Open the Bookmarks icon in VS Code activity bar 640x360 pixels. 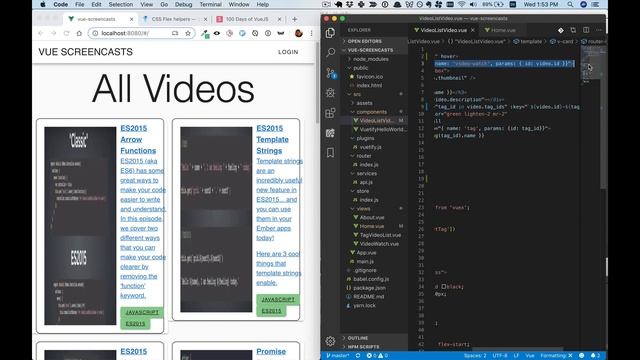point(330,153)
